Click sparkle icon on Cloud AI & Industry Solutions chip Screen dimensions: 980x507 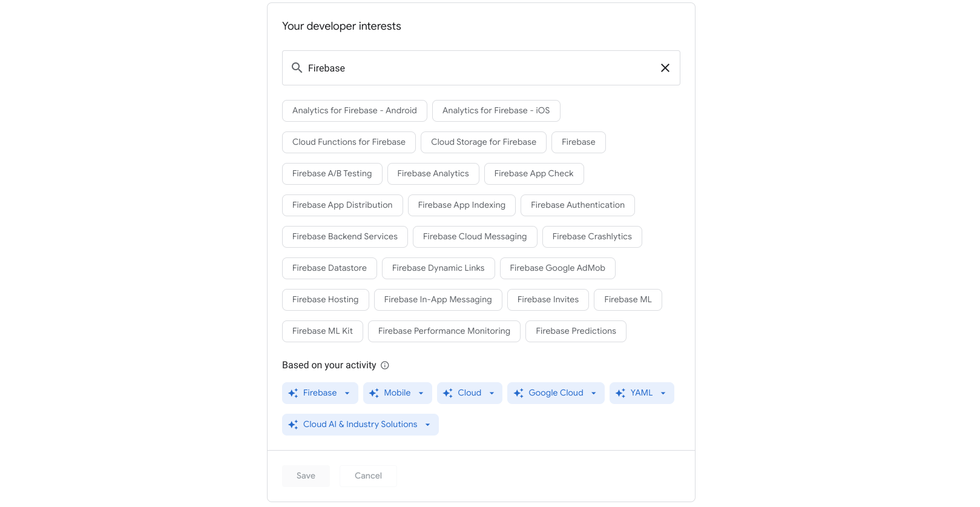coord(293,425)
